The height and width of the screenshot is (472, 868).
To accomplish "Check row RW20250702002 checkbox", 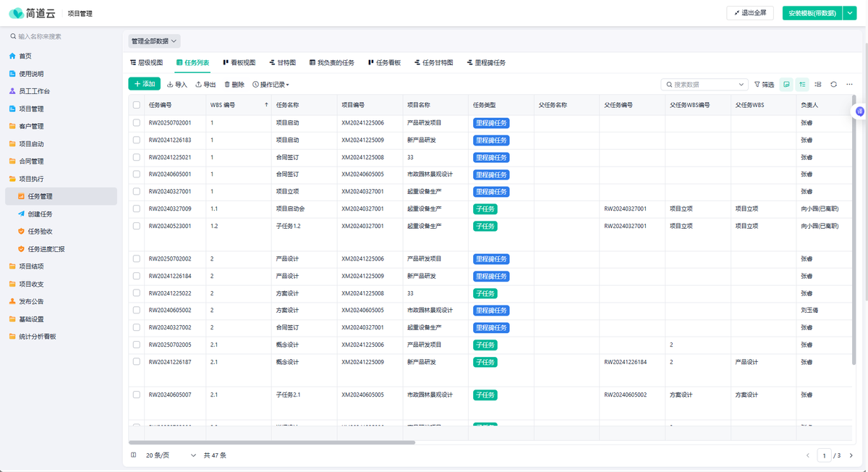I will tap(137, 258).
